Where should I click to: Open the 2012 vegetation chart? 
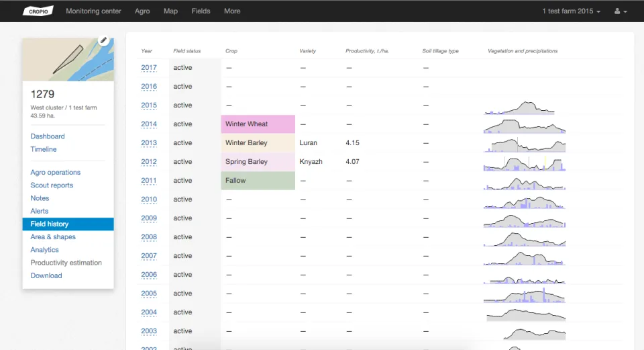coord(525,163)
